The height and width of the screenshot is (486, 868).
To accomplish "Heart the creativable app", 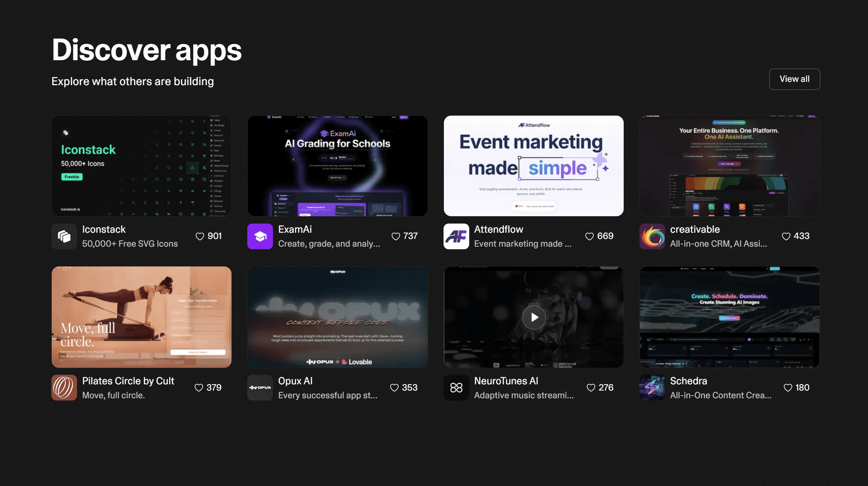I will tap(786, 236).
